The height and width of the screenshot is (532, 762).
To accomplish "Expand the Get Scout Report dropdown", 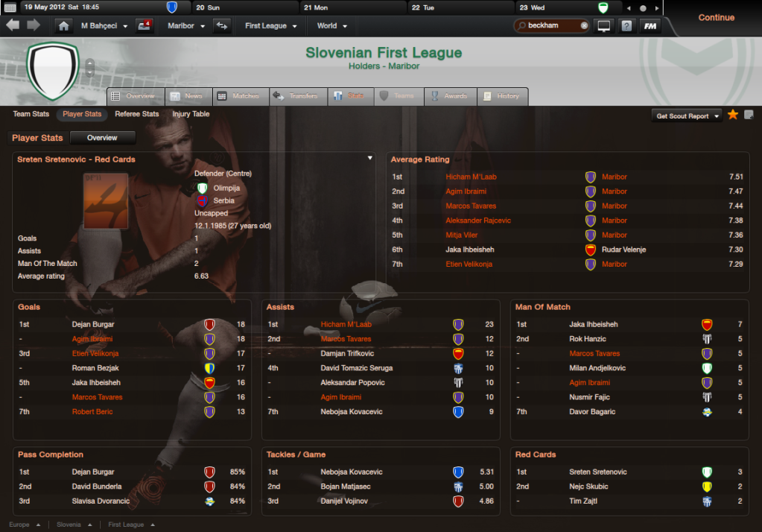I will pos(688,115).
